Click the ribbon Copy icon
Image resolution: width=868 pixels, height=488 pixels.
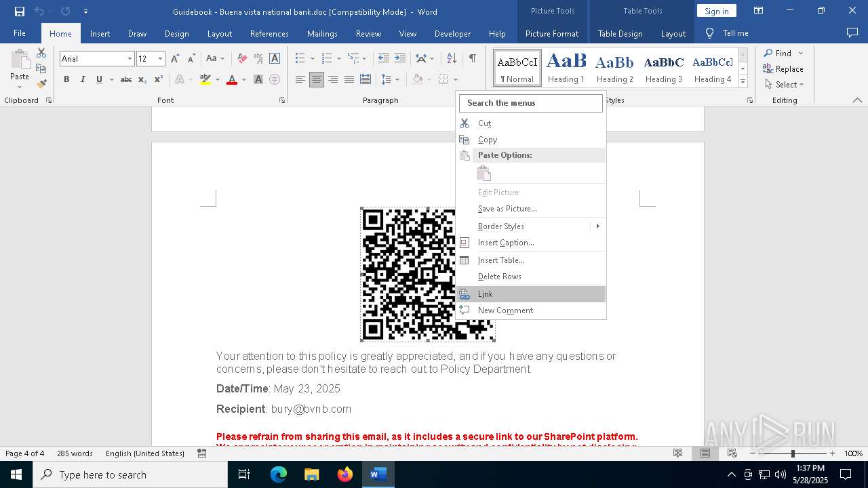click(x=41, y=68)
